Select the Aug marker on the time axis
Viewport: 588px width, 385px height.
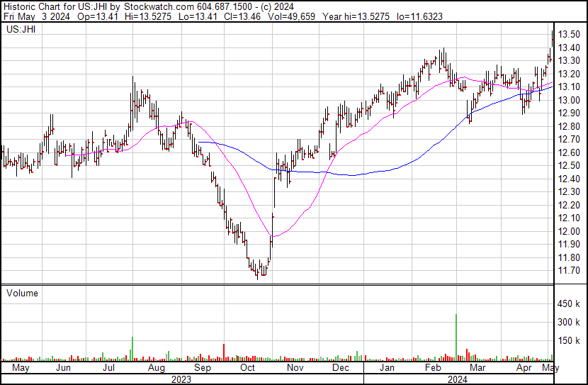(156, 368)
